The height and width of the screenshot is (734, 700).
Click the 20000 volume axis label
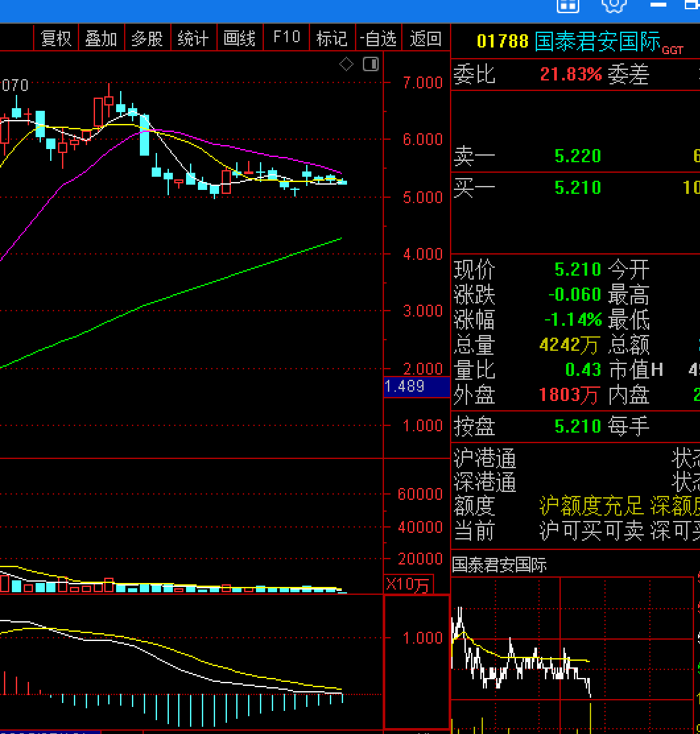(420, 559)
